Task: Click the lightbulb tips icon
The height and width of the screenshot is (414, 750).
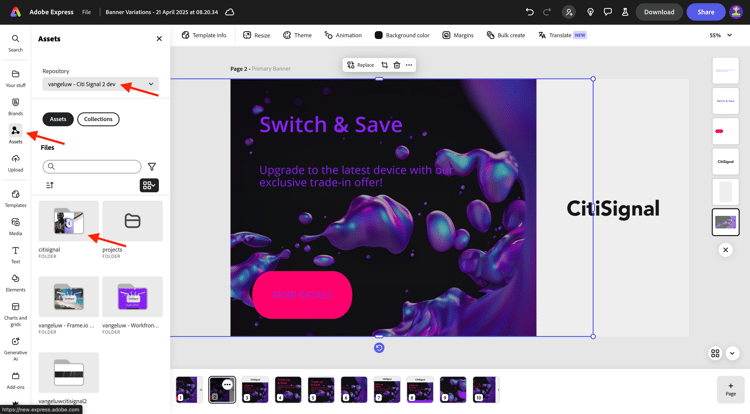Action: 590,12
